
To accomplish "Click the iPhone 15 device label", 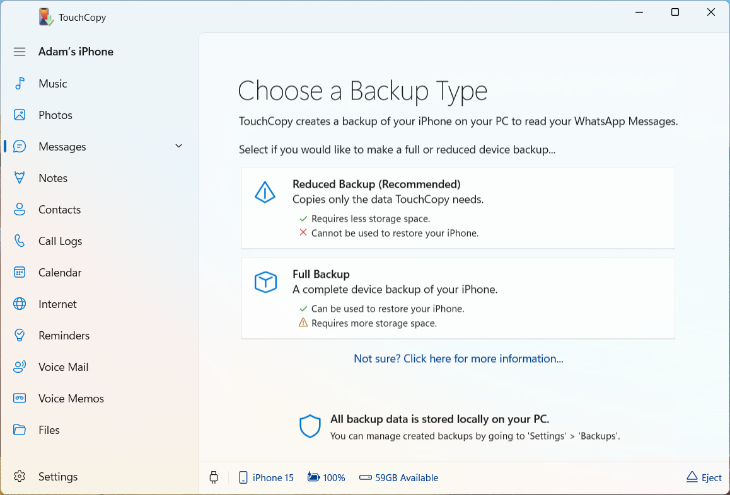I will coord(273,477).
